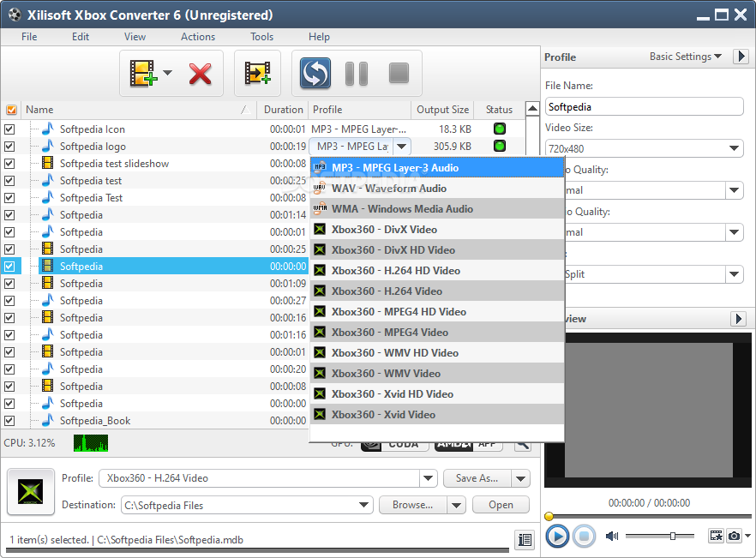Expand the Preview panel arrow button

click(738, 318)
